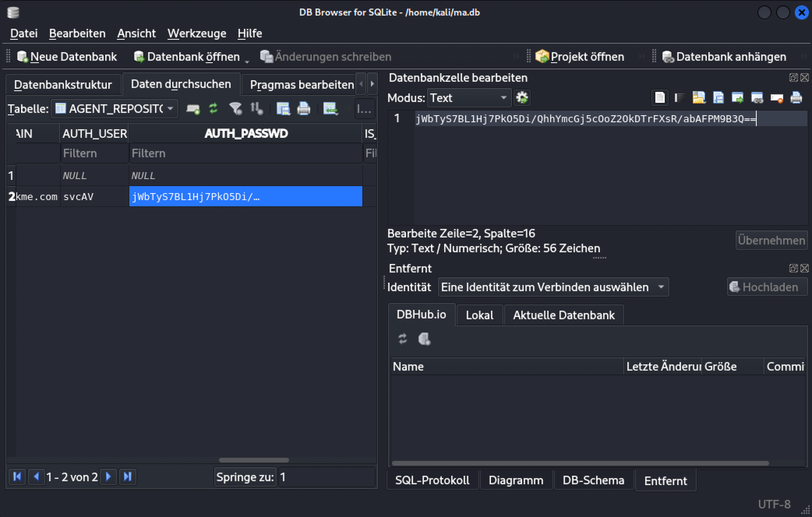Go to the previous page of records
Screen dimensions: 812x517
click(36, 477)
